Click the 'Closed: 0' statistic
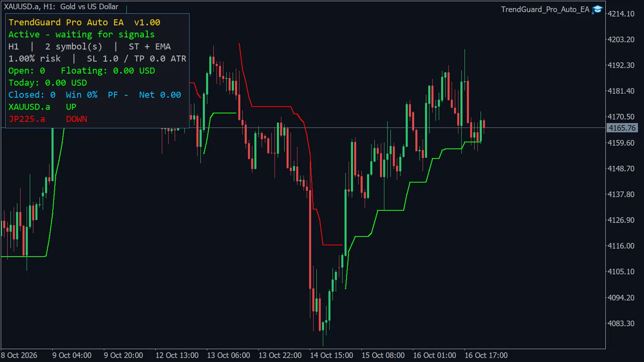 point(32,95)
